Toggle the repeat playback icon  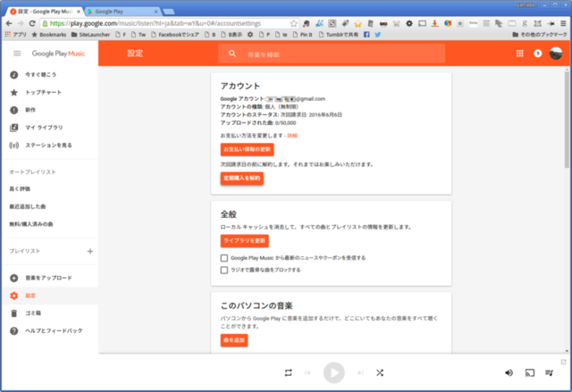[x=288, y=372]
